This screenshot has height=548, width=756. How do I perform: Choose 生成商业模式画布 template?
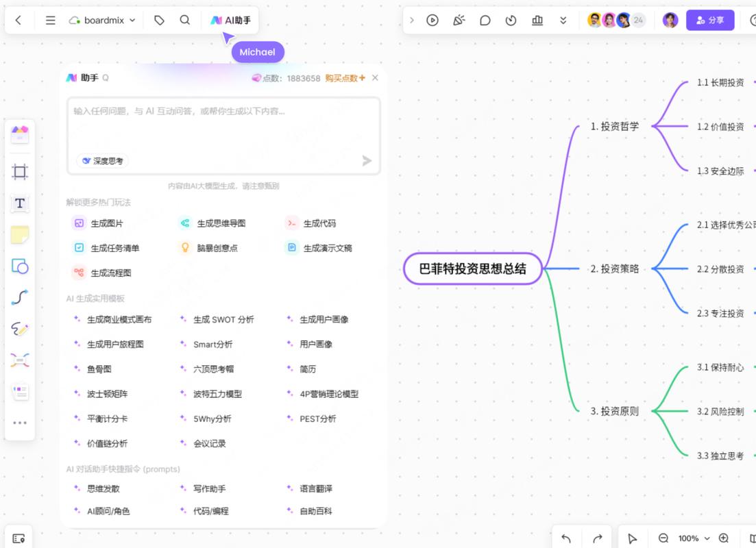(x=113, y=319)
